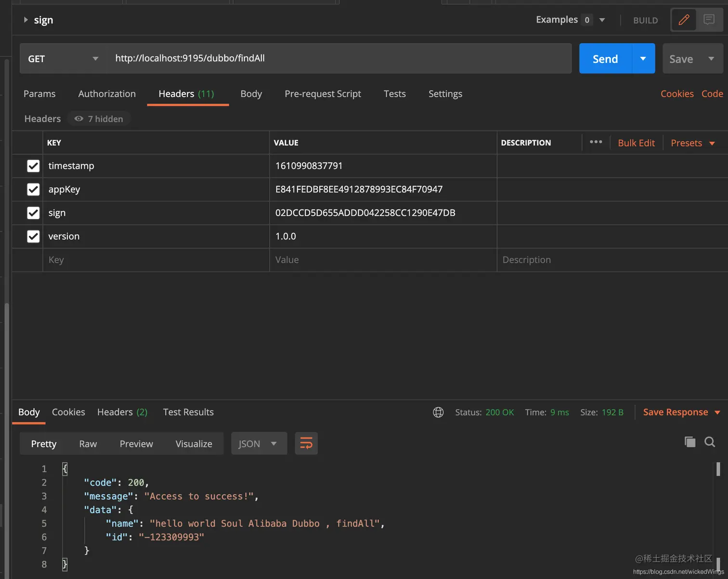This screenshot has width=728, height=579.
Task: Click the request URL field
Action: click(x=338, y=58)
